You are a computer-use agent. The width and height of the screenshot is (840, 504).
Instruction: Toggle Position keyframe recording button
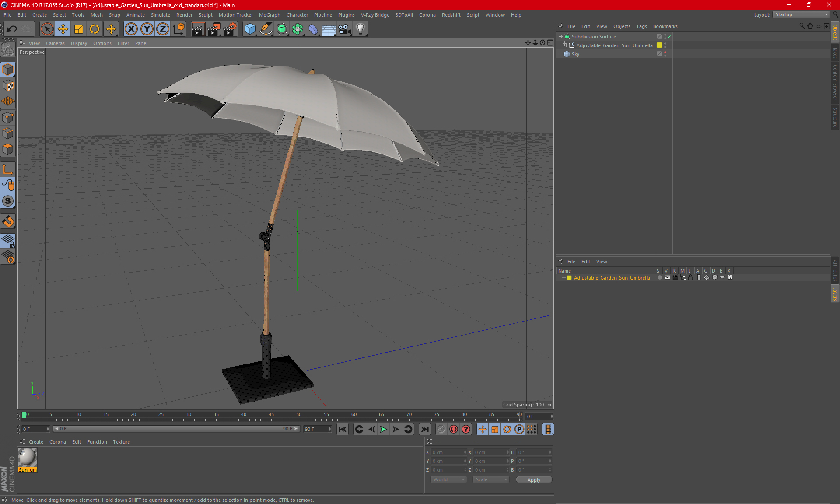pyautogui.click(x=482, y=429)
